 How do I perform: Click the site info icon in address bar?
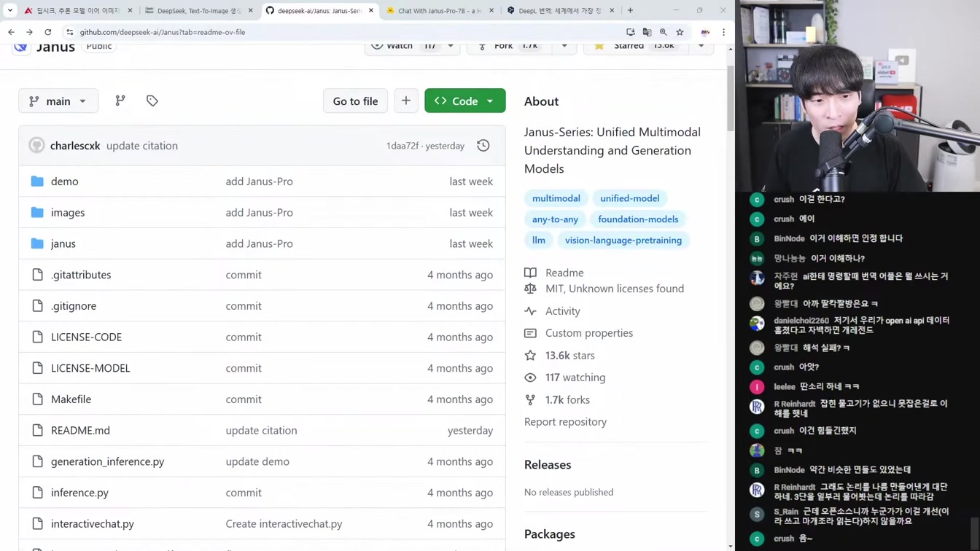point(70,32)
